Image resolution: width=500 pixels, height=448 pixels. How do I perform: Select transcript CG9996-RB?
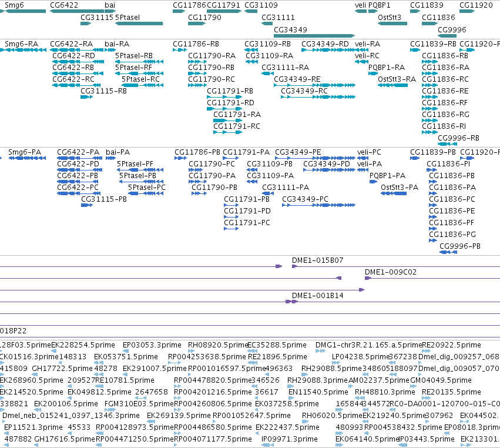458,138
